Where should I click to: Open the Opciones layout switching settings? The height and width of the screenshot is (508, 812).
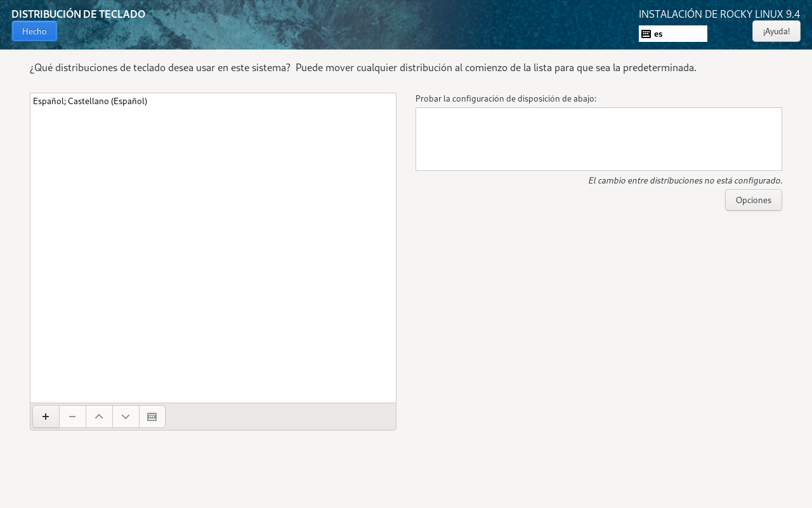pyautogui.click(x=753, y=200)
